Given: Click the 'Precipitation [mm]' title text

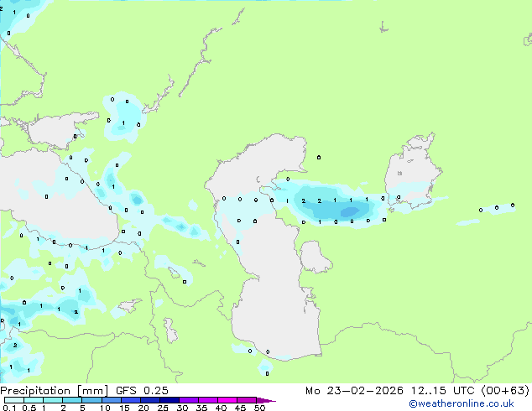Looking at the screenshot, I should pyautogui.click(x=54, y=391).
